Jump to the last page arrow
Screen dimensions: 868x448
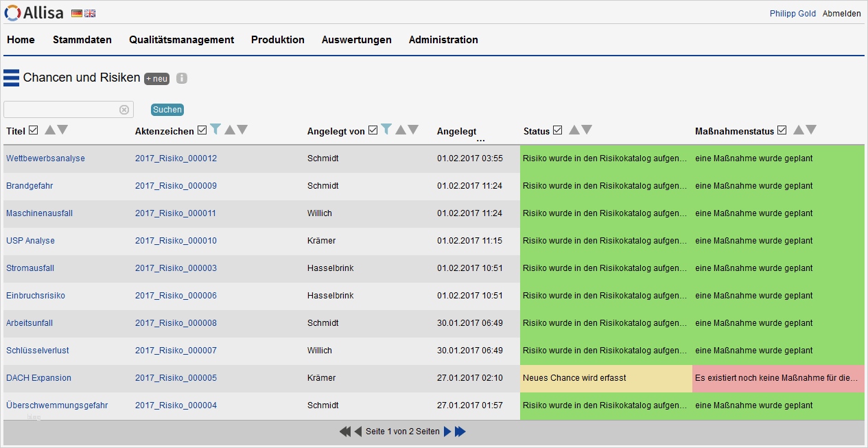(x=460, y=432)
